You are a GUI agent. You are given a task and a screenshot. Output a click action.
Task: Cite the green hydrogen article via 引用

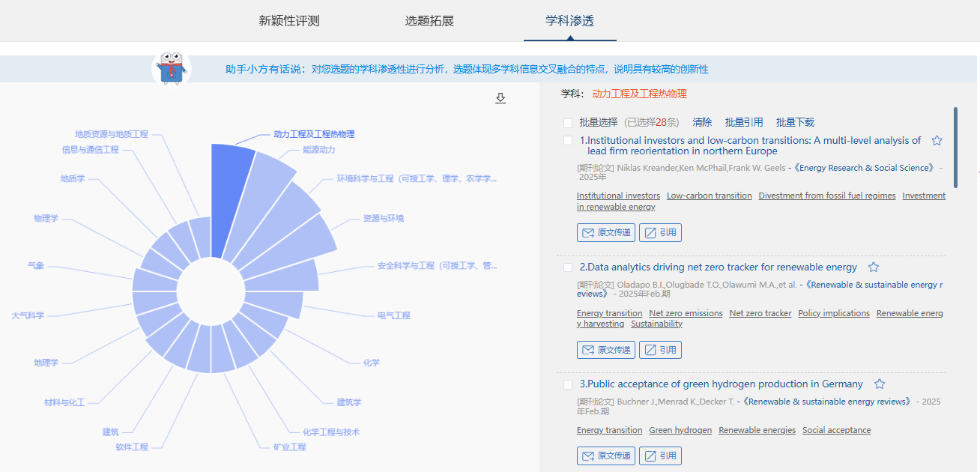point(660,456)
